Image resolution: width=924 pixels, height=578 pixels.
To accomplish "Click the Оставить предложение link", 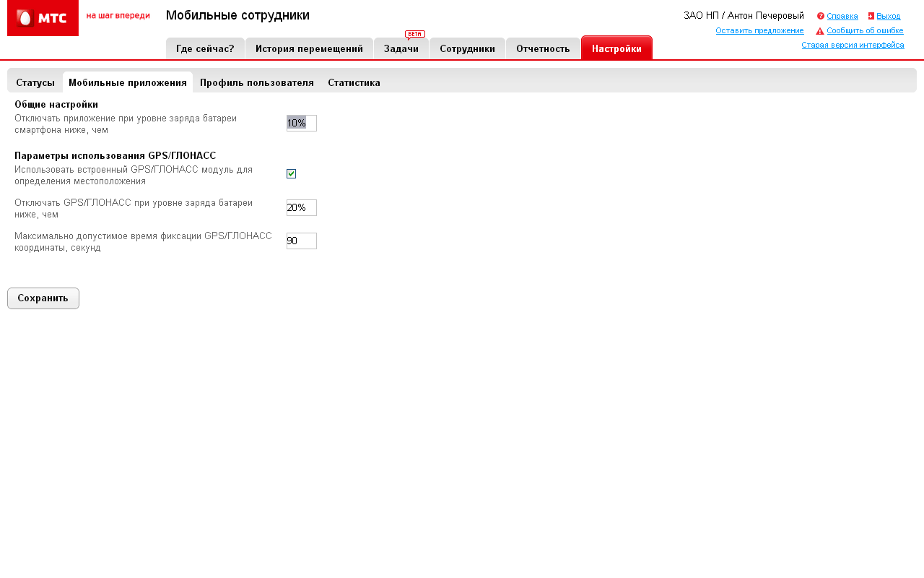I will [x=759, y=30].
